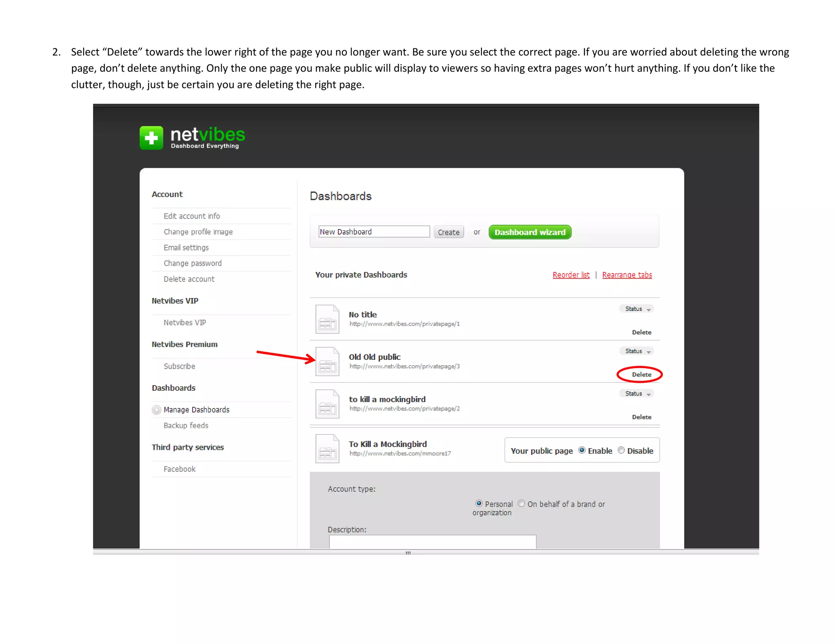Expand Status dropdown for No title dashboard
This screenshot has width=834, height=644.
tap(636, 309)
